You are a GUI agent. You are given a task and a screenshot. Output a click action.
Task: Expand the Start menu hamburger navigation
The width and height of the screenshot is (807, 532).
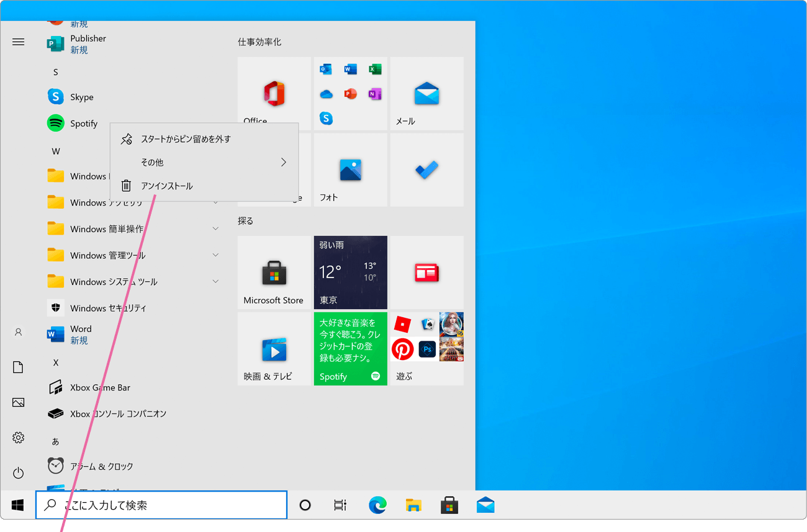tap(18, 42)
